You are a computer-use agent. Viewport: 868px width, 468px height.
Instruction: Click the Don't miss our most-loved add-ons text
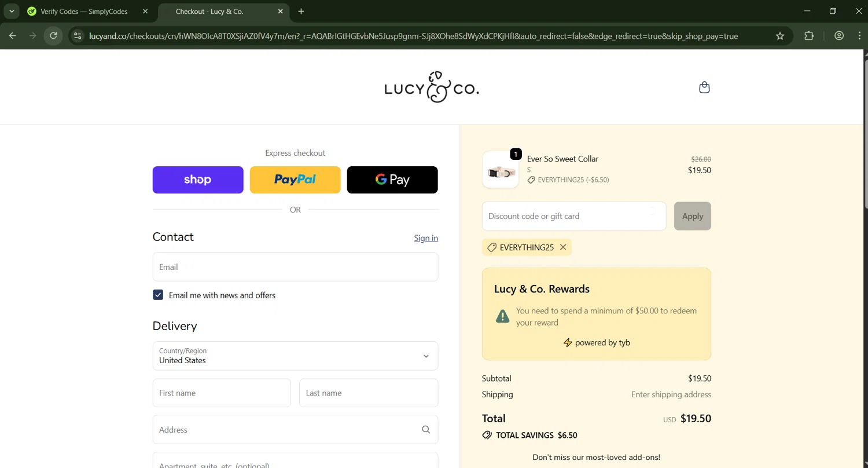point(596,457)
